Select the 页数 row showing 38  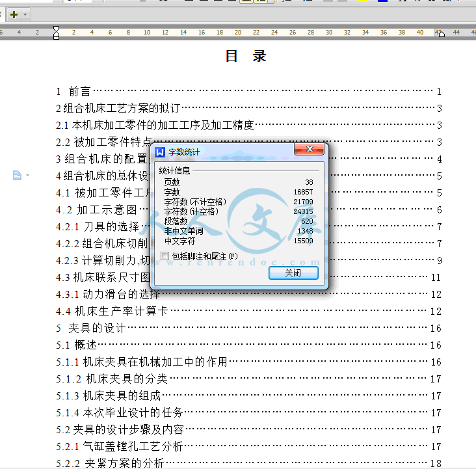click(239, 182)
